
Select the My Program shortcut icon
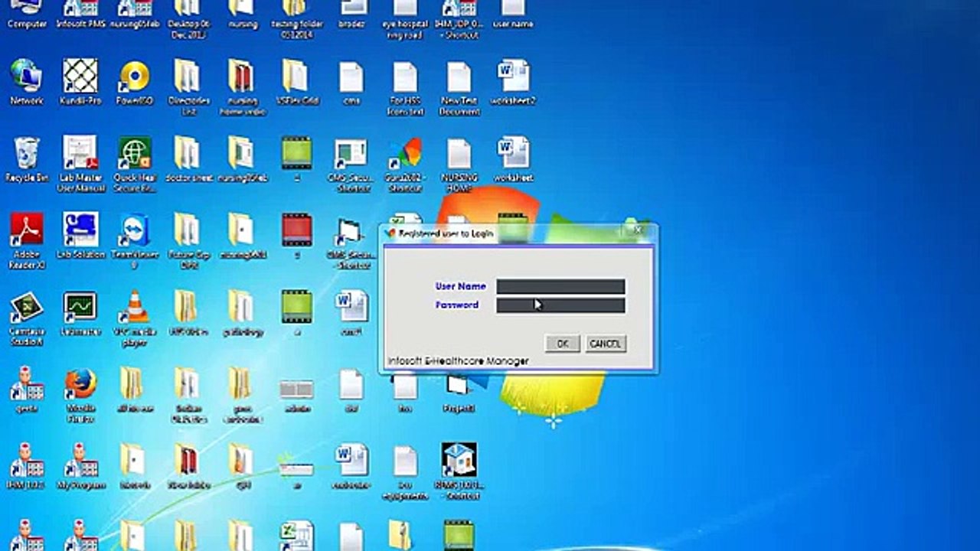tap(80, 465)
